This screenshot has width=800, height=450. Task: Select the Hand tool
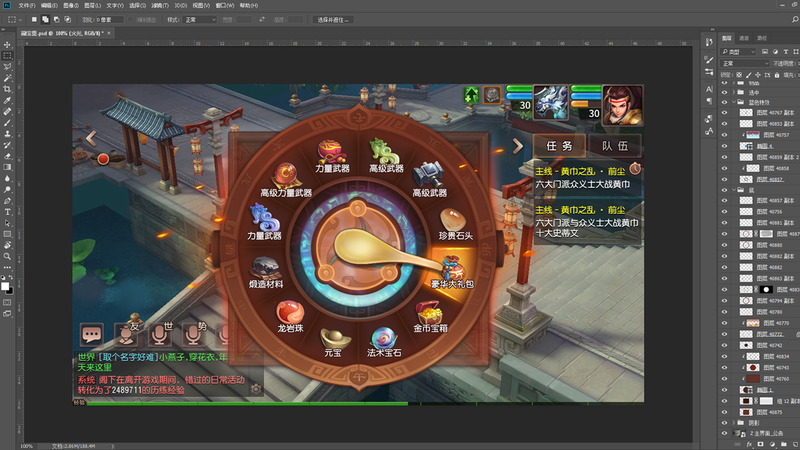click(x=7, y=245)
